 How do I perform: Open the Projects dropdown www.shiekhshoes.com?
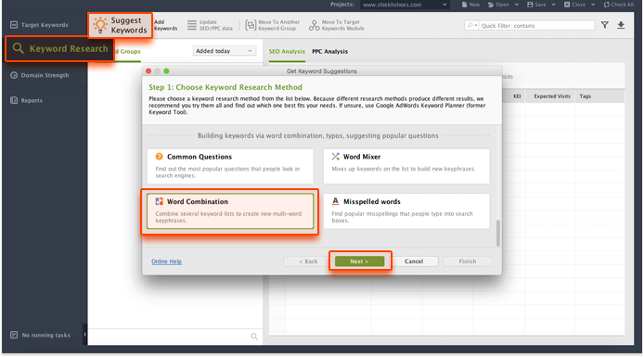405,5
